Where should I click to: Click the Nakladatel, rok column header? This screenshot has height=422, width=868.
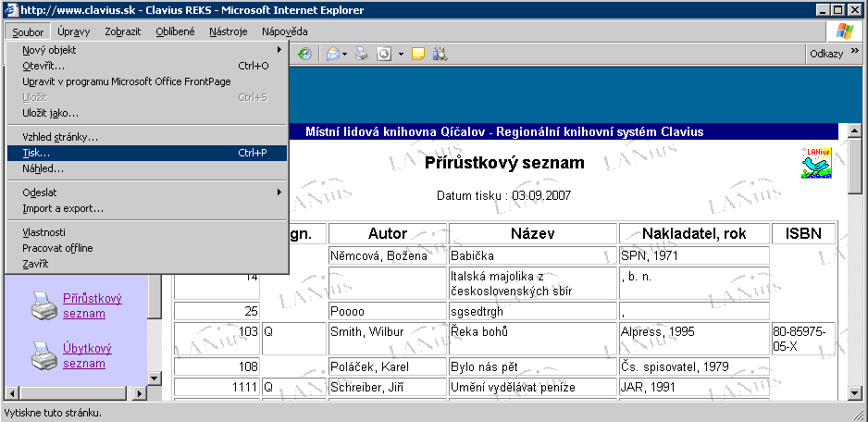694,234
